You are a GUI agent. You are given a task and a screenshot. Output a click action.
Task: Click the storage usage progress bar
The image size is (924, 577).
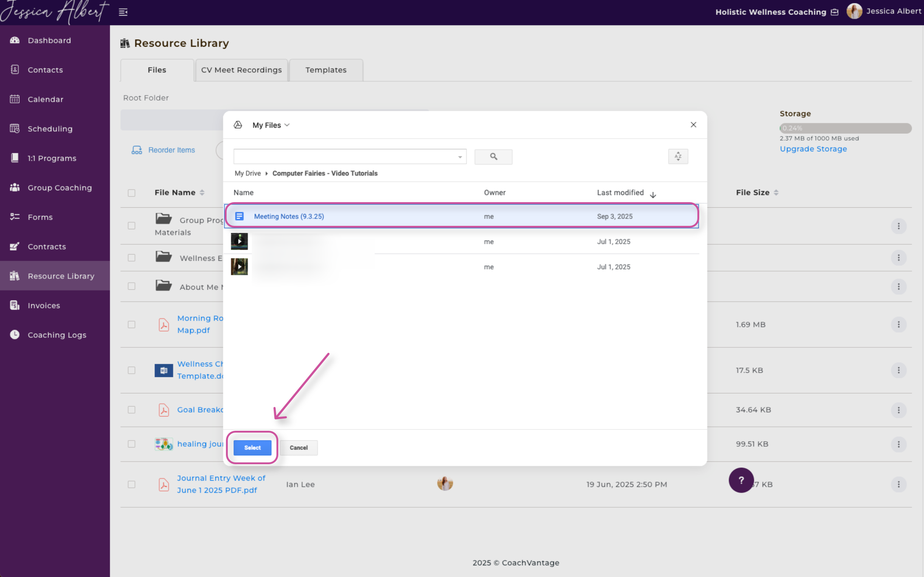(x=845, y=128)
